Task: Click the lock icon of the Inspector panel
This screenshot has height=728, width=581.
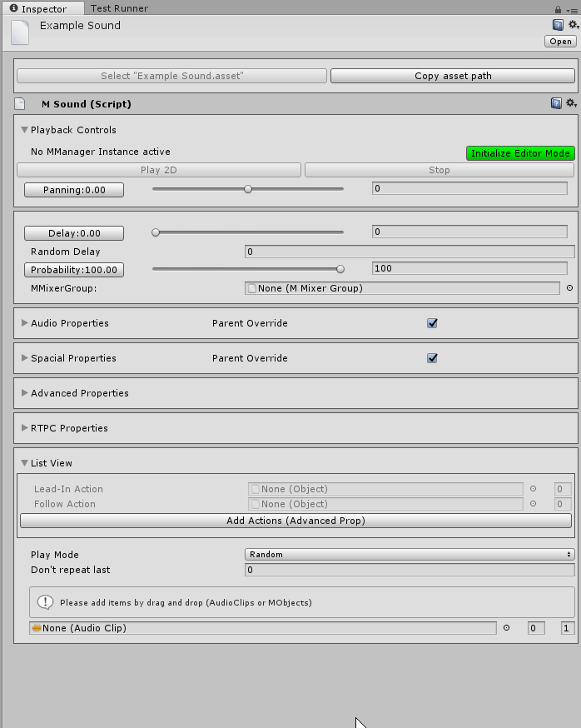Action: click(x=558, y=9)
